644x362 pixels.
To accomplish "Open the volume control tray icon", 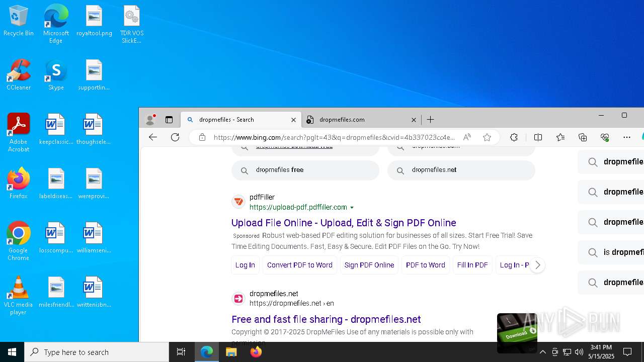I will (579, 352).
